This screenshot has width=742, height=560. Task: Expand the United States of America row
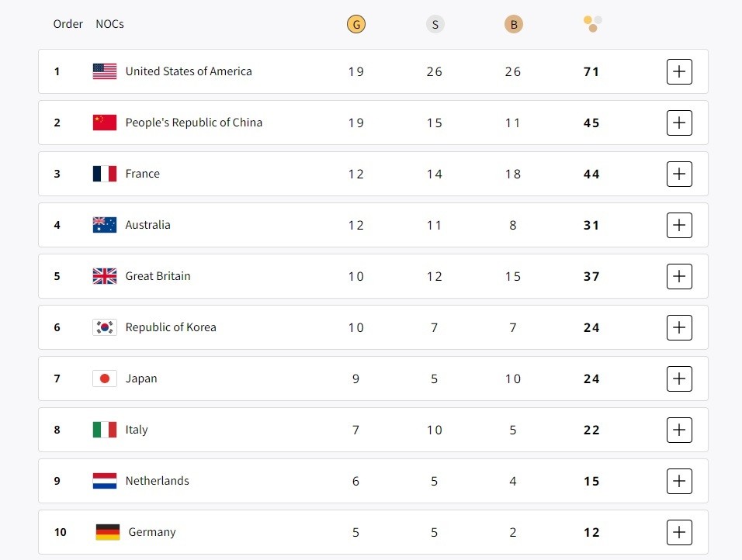coord(679,71)
